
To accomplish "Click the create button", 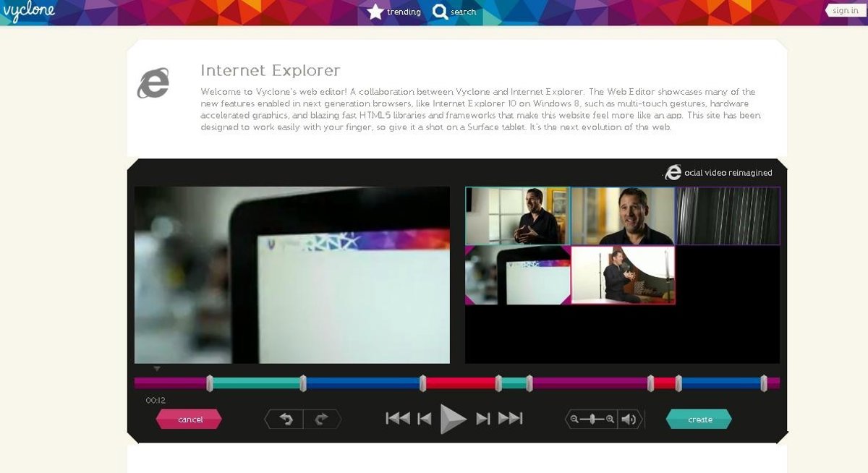I will [x=699, y=419].
